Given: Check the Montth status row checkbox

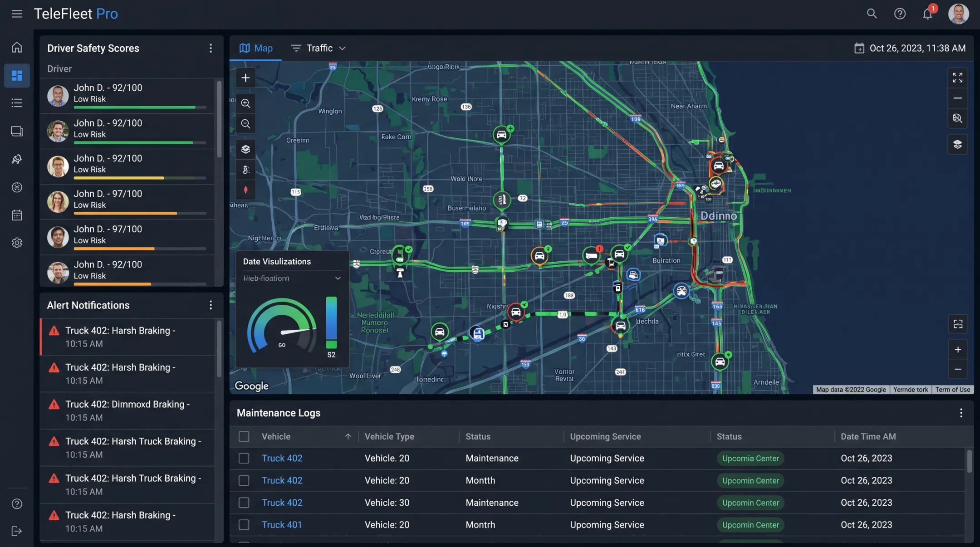Looking at the screenshot, I should click(244, 480).
